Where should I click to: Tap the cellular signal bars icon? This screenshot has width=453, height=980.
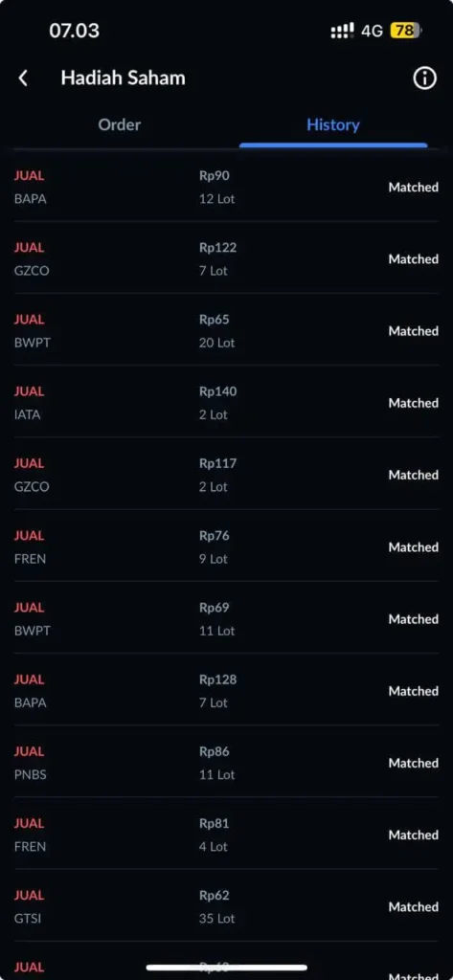pyautogui.click(x=342, y=31)
